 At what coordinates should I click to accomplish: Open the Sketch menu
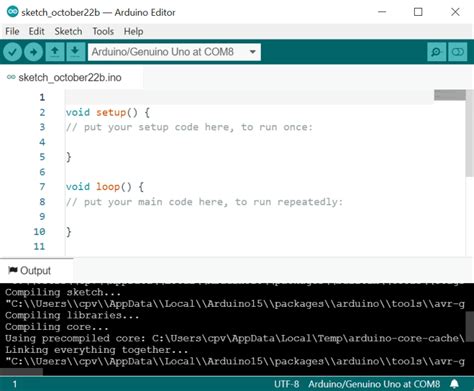68,31
